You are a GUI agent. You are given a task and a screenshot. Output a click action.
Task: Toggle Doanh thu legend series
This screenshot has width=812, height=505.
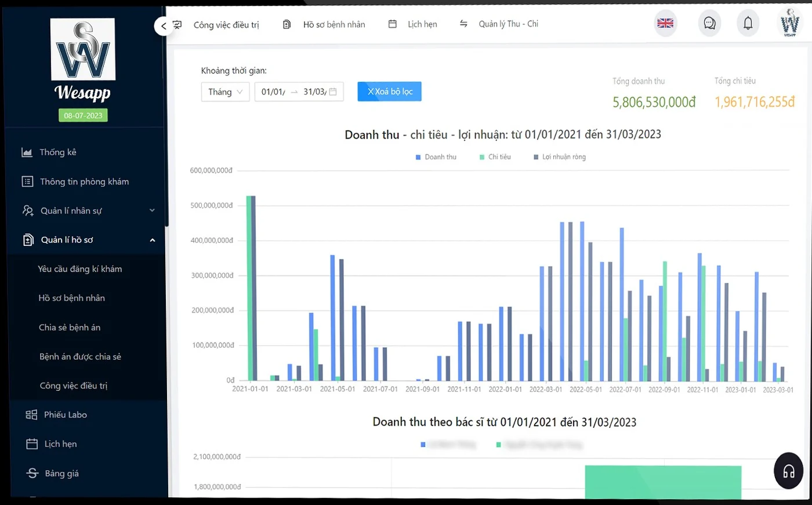[436, 157]
